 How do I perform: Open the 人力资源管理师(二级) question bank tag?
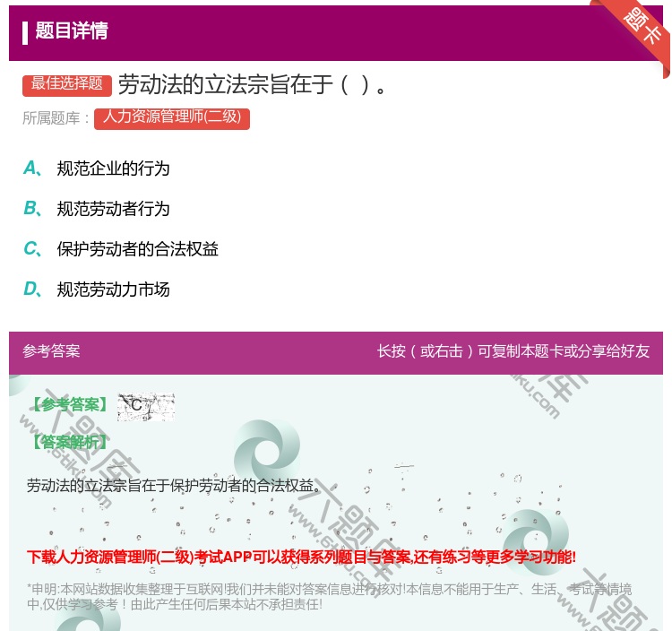172,118
